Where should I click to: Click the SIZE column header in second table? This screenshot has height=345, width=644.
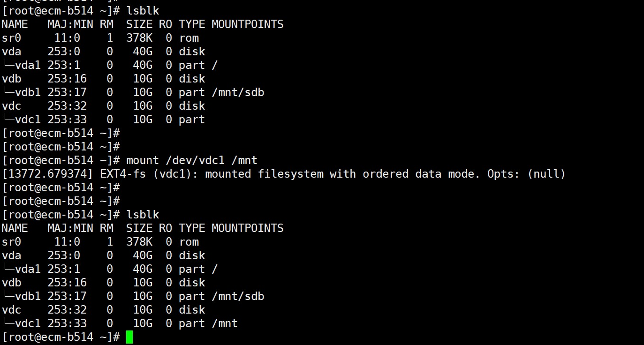click(139, 228)
